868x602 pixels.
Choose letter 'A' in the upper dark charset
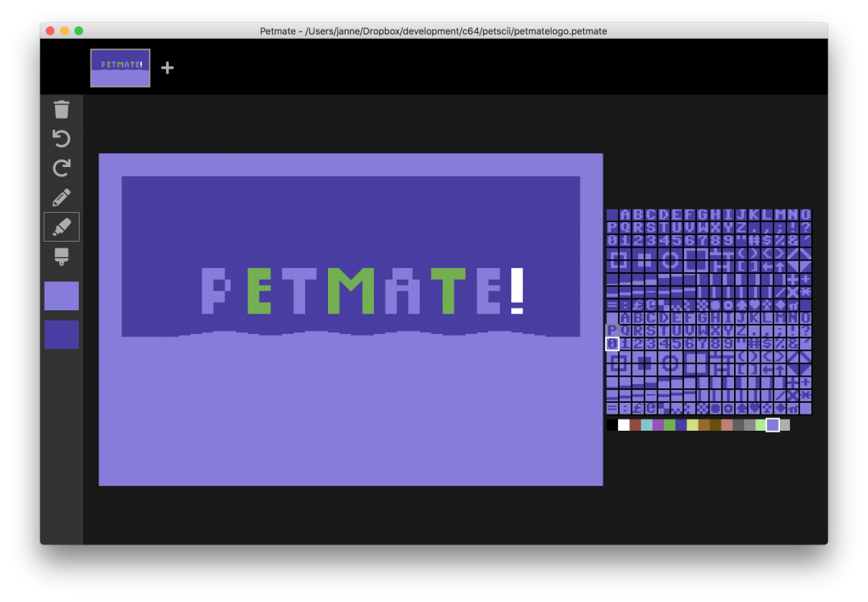(625, 215)
